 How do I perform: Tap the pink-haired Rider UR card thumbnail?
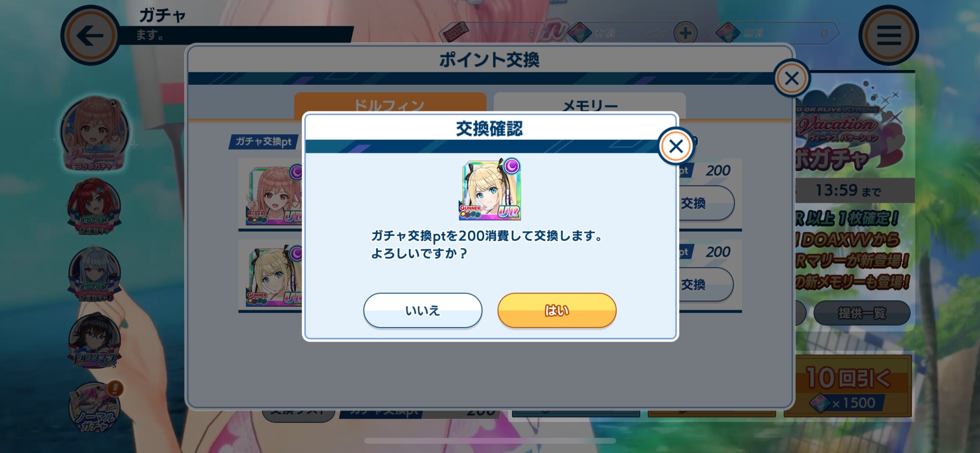point(273,195)
